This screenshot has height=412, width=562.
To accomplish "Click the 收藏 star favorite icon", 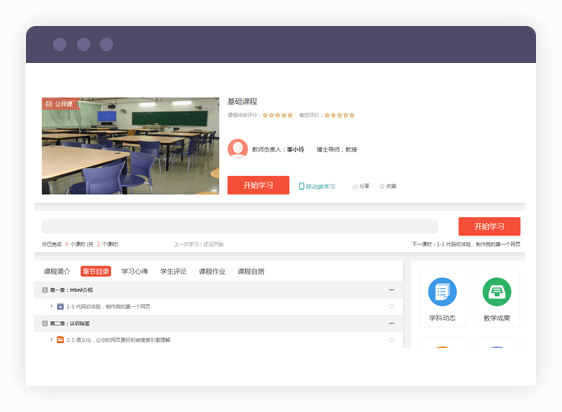I will click(382, 186).
